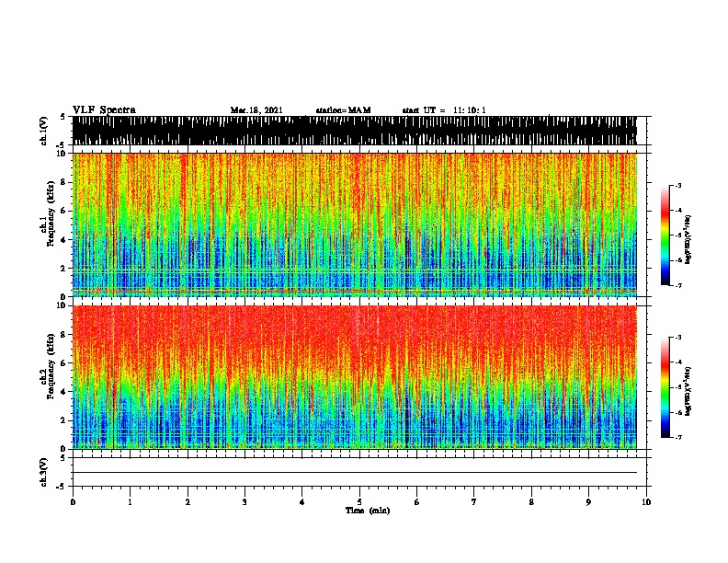Click time-axis tick label "9"

[588, 502]
